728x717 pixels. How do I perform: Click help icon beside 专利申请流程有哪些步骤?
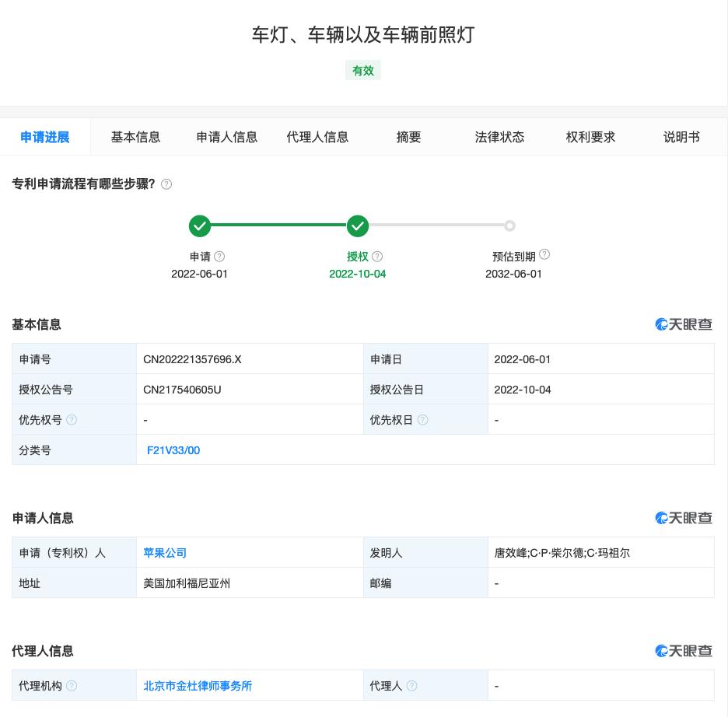166,184
